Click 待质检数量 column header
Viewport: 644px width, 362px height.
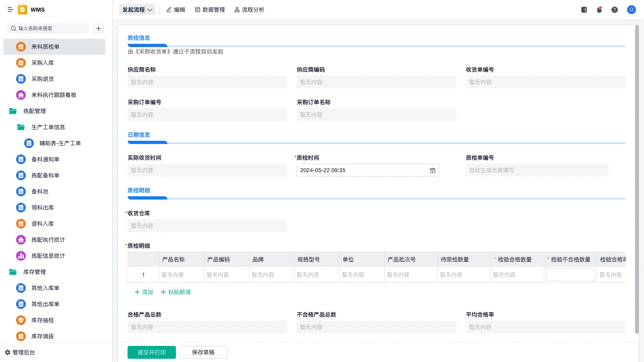click(464, 259)
